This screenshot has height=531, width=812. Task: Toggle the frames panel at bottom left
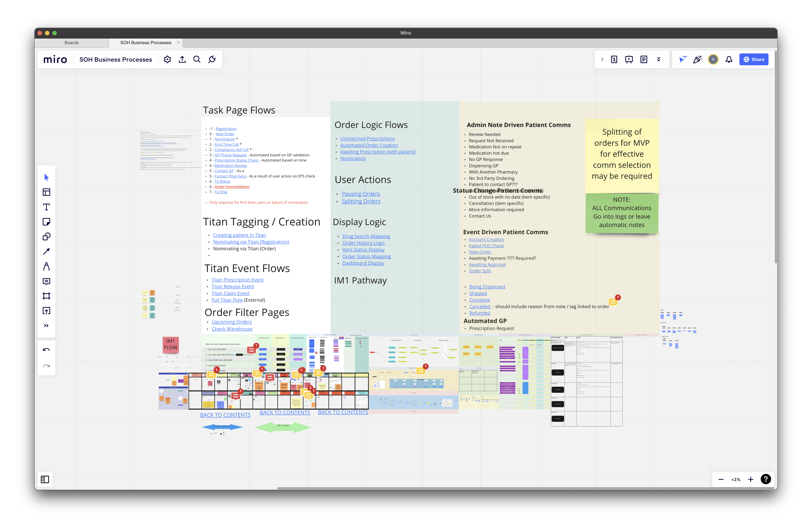coord(45,479)
